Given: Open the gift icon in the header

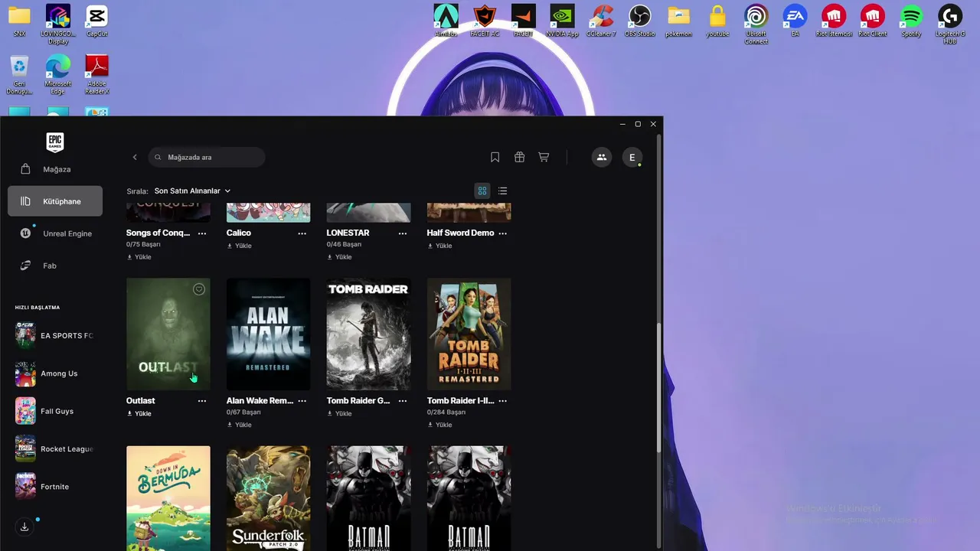Looking at the screenshot, I should pyautogui.click(x=519, y=157).
